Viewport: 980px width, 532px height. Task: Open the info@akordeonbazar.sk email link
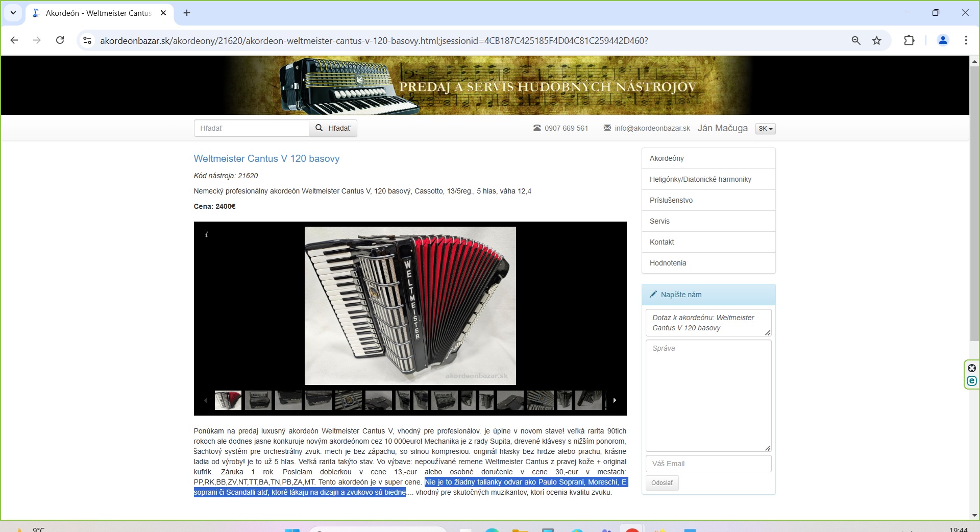652,128
